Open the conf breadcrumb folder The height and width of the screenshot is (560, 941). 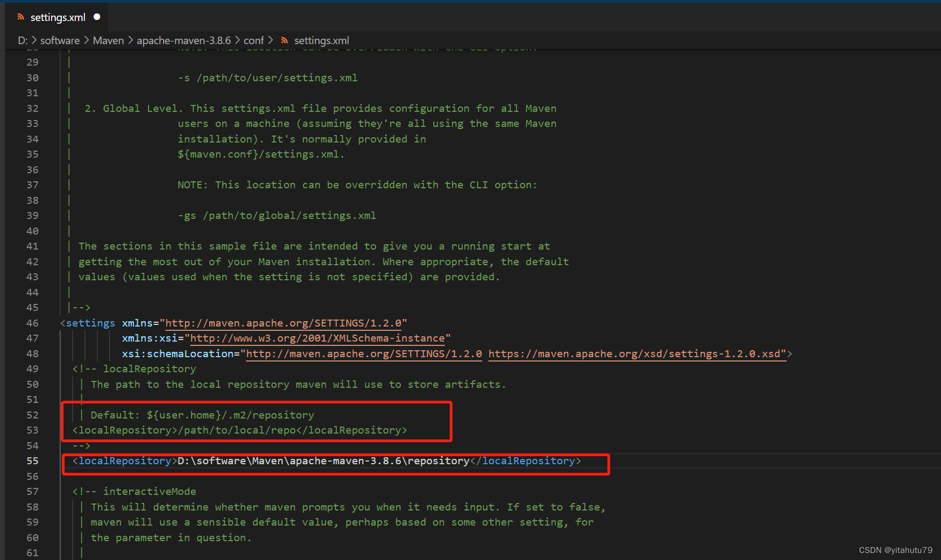253,40
